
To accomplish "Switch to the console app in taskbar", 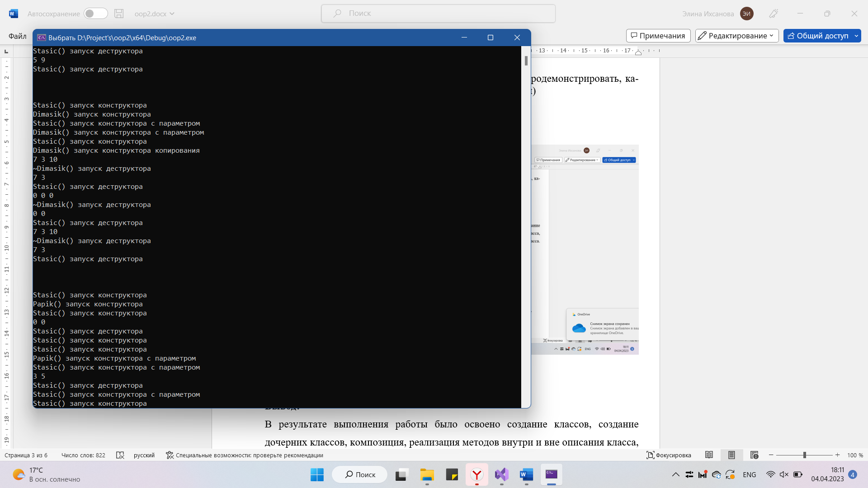I will tap(552, 474).
